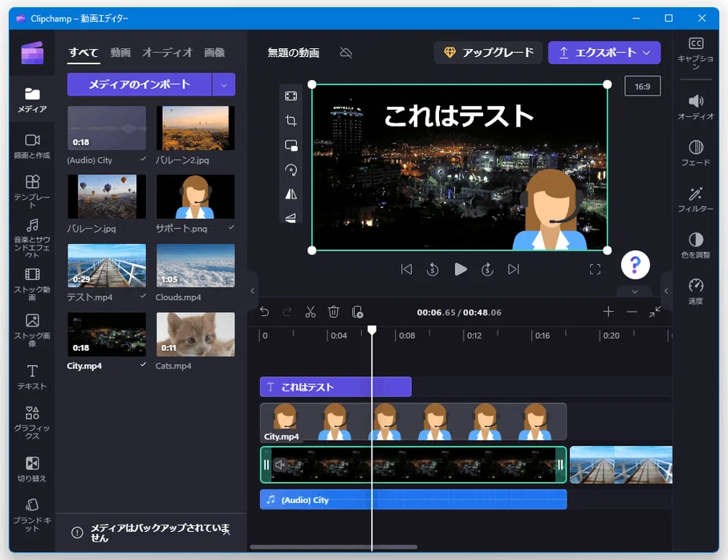
Task: Split clip with the scissors icon
Action: pos(310,312)
